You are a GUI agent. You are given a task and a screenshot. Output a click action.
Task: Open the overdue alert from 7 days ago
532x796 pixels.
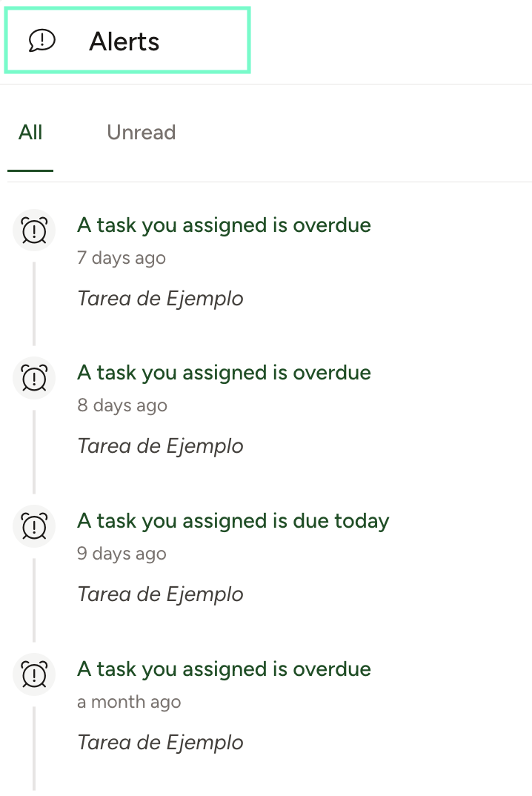point(224,225)
